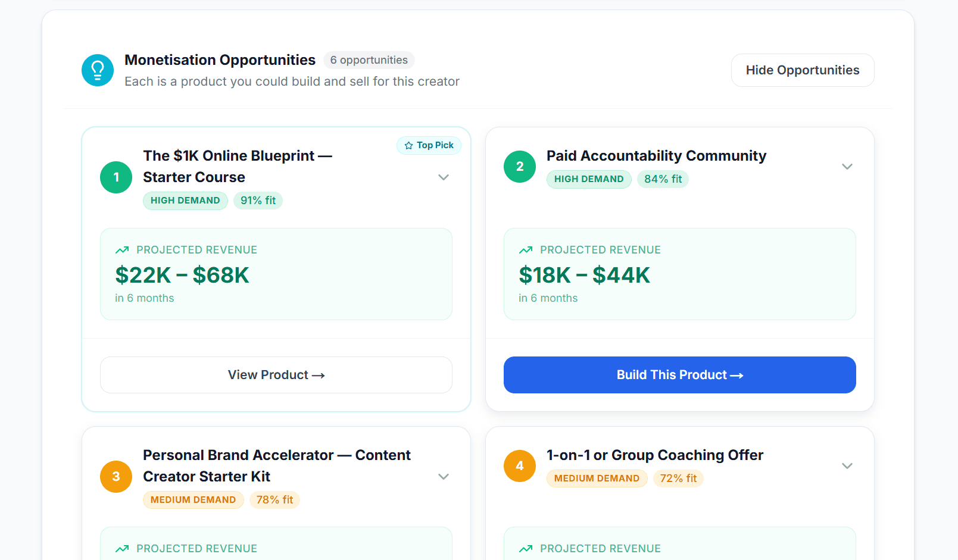Click the 91% fit tag
958x560 pixels.
pos(258,201)
